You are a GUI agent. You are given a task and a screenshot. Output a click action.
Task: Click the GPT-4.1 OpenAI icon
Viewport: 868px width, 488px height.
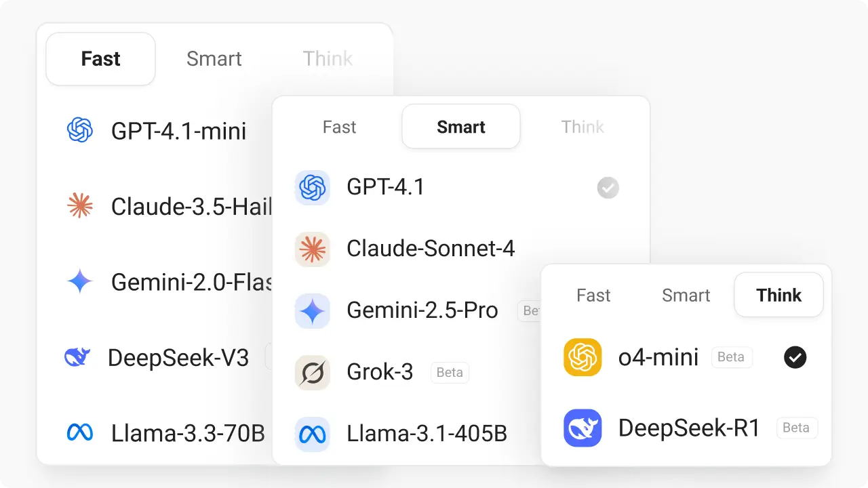coord(313,188)
